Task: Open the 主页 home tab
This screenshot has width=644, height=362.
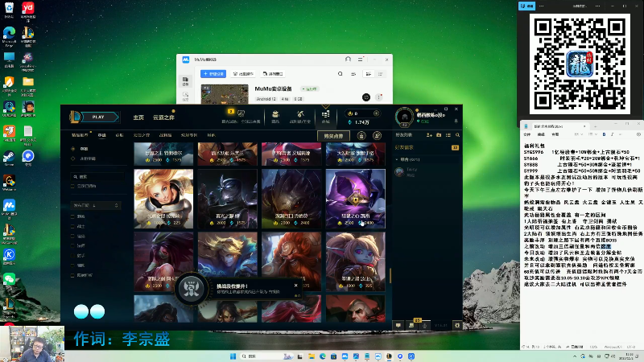Action: pos(138,117)
